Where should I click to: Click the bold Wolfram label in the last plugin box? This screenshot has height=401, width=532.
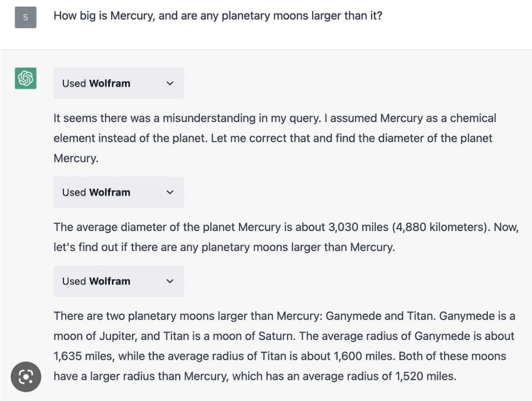point(109,281)
